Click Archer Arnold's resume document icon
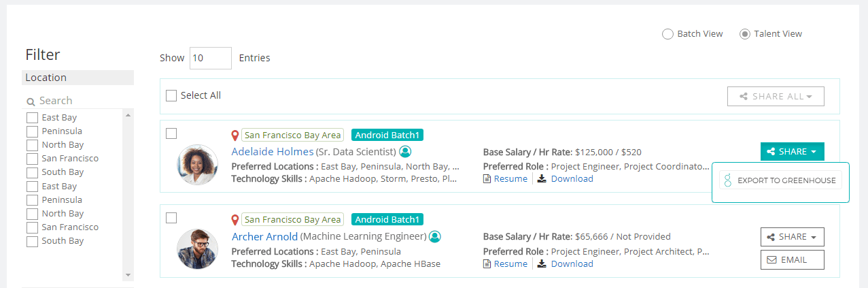The image size is (868, 288). [x=487, y=264]
